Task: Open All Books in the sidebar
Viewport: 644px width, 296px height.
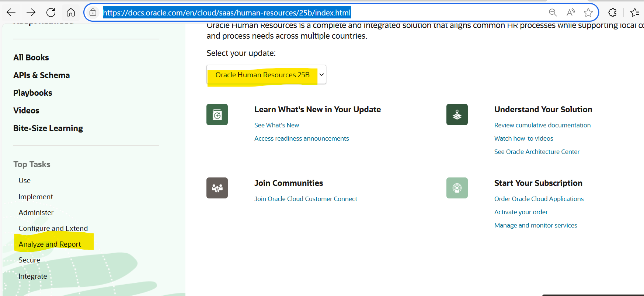Action: 31,57
